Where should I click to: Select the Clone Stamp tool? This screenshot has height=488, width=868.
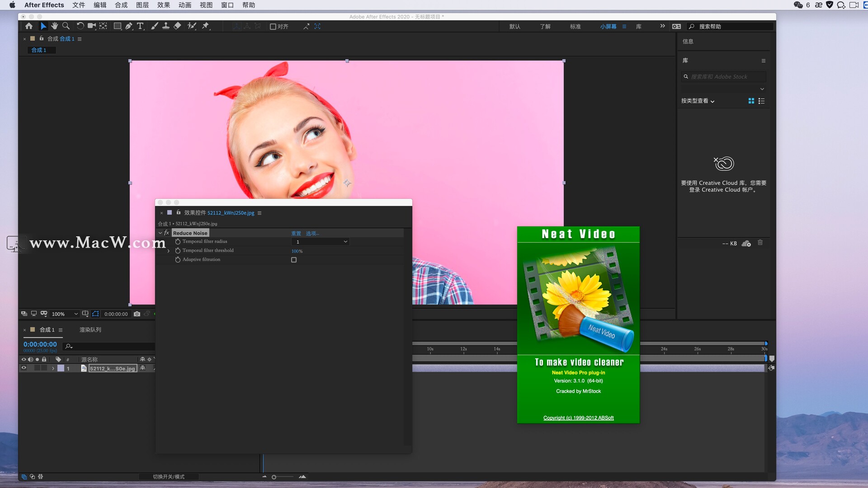[x=166, y=26]
